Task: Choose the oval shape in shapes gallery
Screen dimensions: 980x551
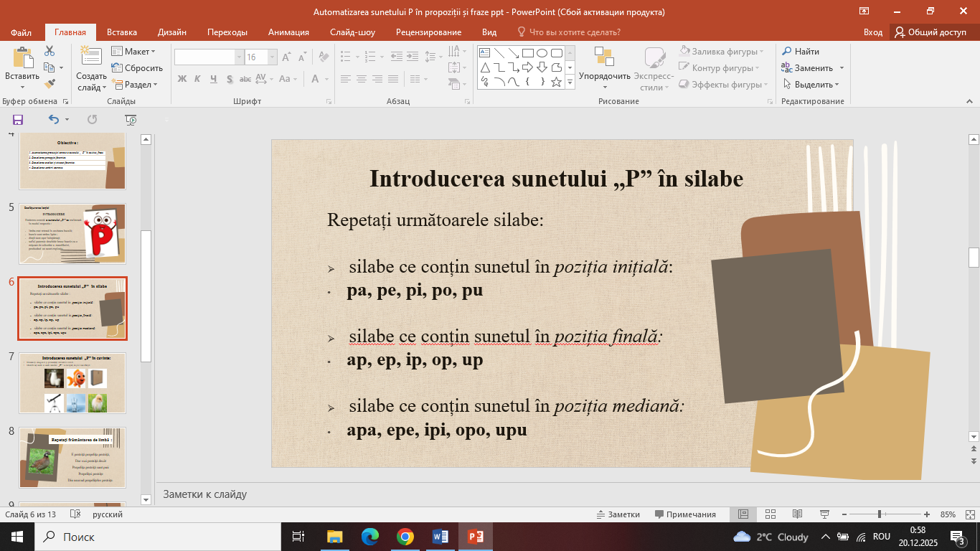Action: point(542,52)
